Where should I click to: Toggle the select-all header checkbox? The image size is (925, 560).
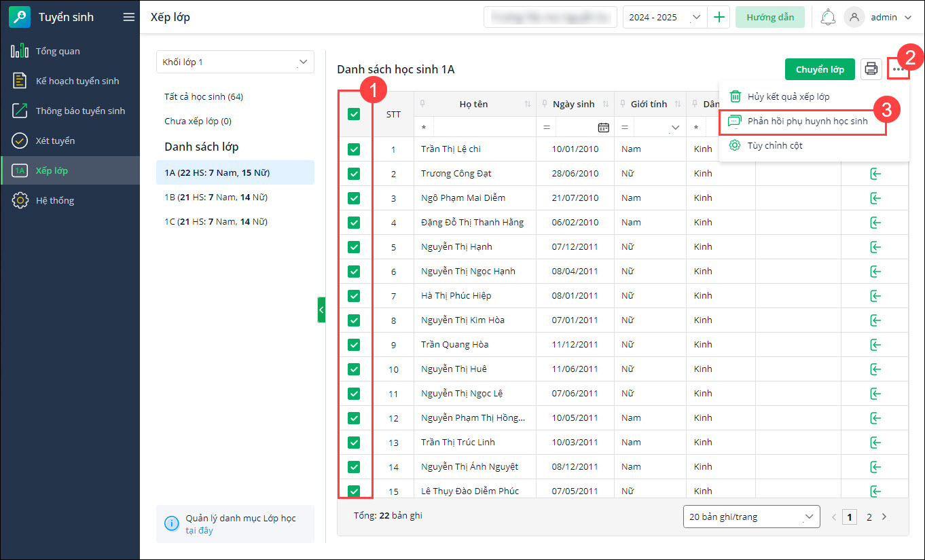354,114
